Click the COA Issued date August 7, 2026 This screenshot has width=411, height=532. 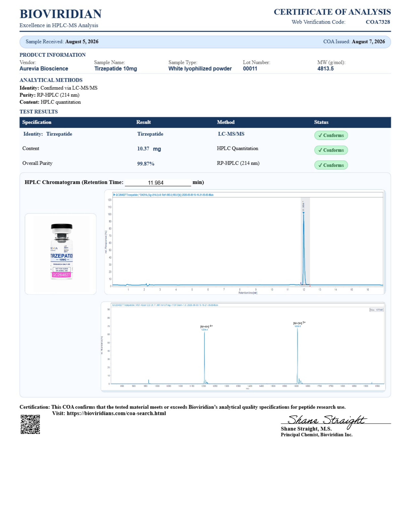tap(368, 42)
